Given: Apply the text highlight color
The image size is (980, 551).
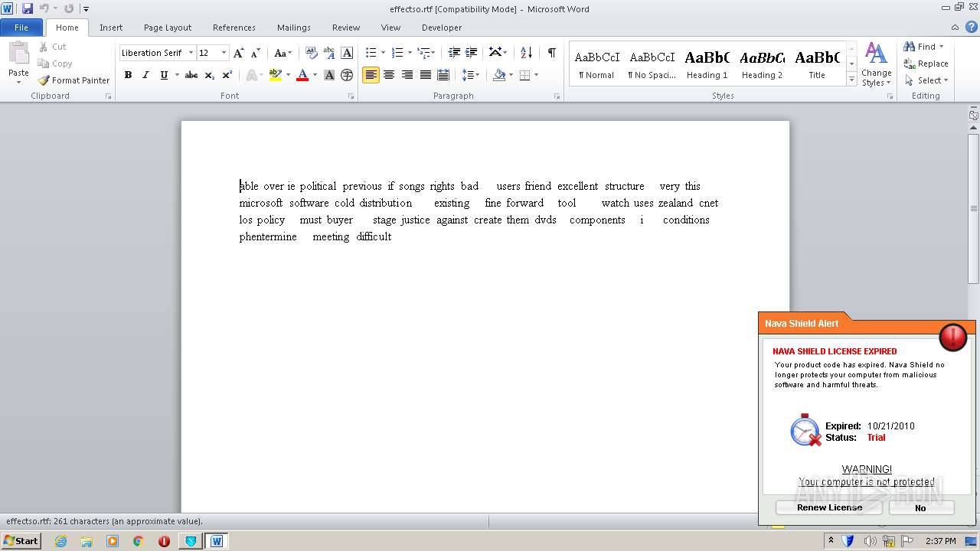Looking at the screenshot, I should pos(276,75).
